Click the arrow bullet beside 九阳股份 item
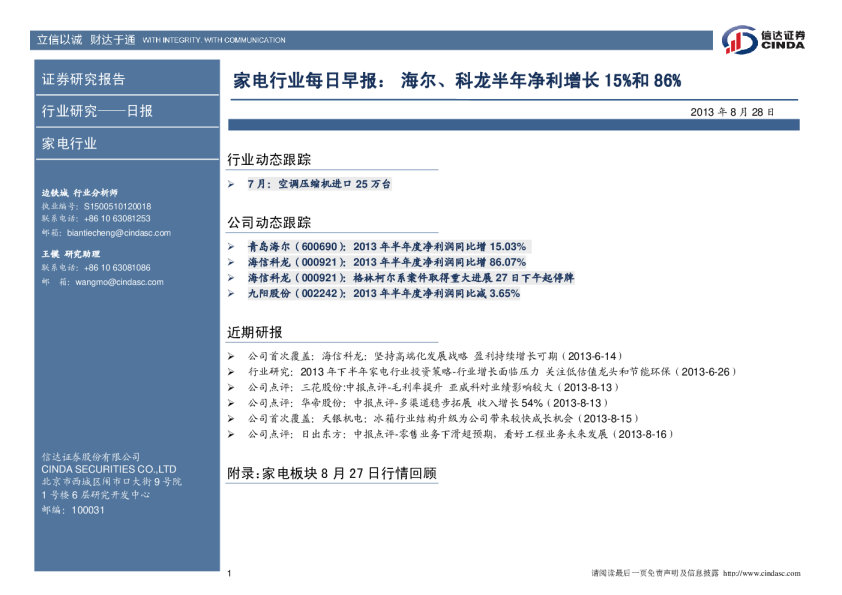 coord(231,294)
